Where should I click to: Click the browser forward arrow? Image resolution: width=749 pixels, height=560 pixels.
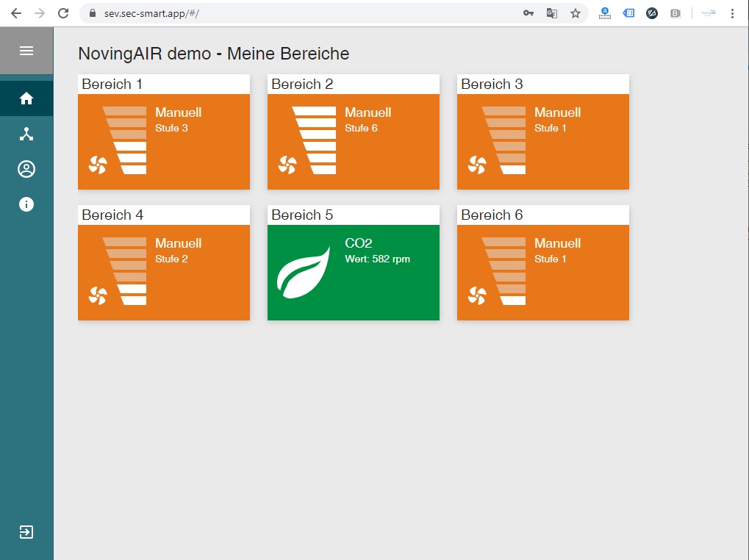click(40, 13)
